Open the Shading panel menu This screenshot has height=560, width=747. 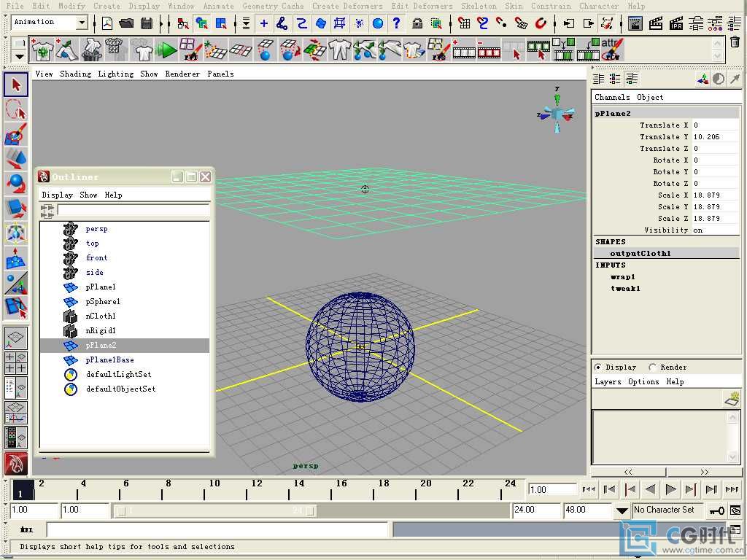[75, 74]
